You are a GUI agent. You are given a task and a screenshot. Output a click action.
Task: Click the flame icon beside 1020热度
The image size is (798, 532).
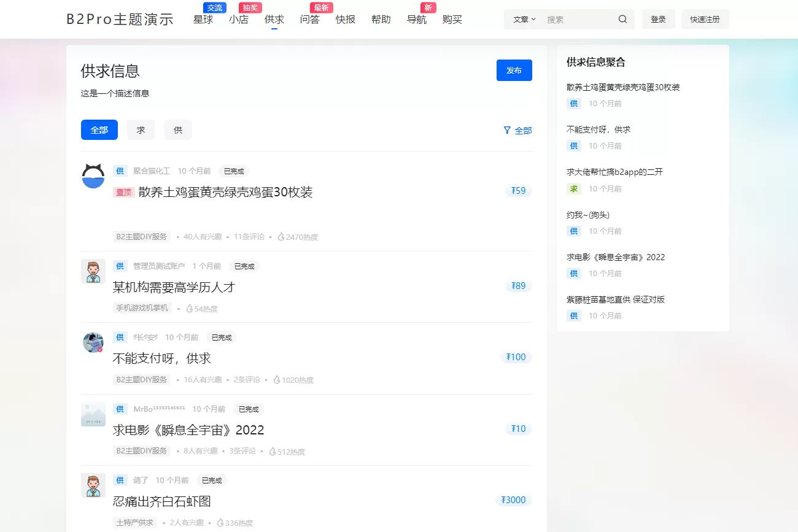point(277,380)
